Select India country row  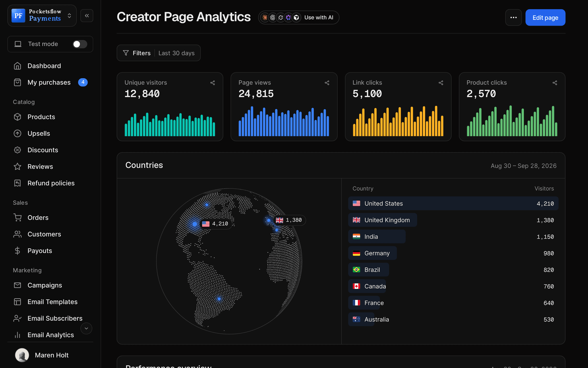[x=453, y=237]
